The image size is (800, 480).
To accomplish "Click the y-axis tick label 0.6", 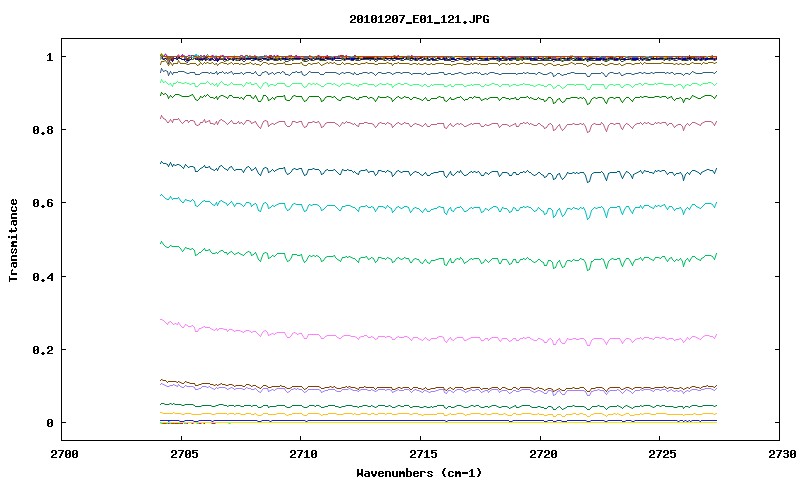I will click(x=43, y=203).
